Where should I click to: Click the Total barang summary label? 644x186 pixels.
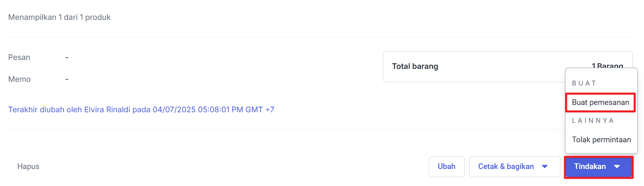(415, 66)
